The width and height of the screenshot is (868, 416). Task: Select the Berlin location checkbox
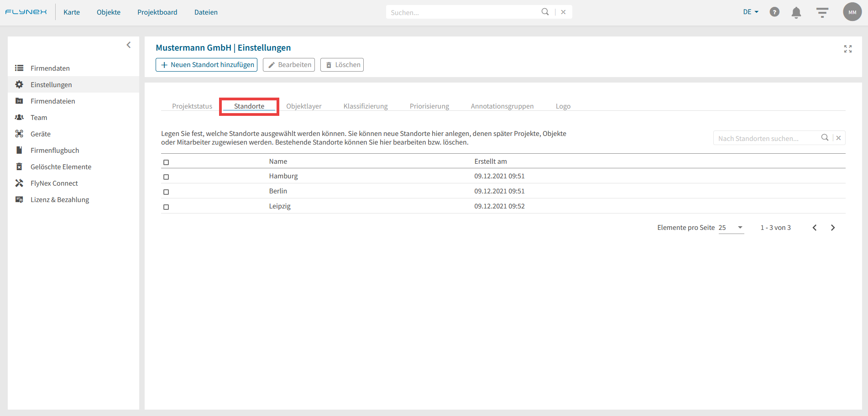166,192
